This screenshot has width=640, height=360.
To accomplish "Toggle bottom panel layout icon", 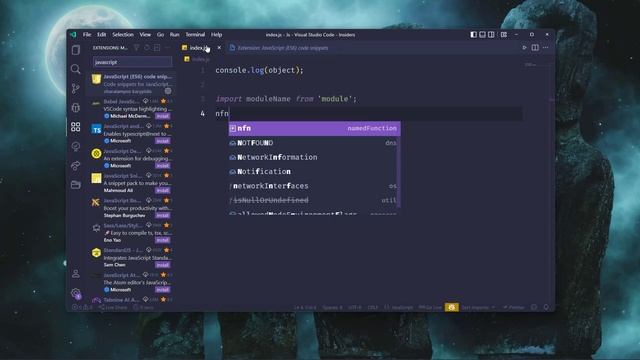I will coord(482,35).
